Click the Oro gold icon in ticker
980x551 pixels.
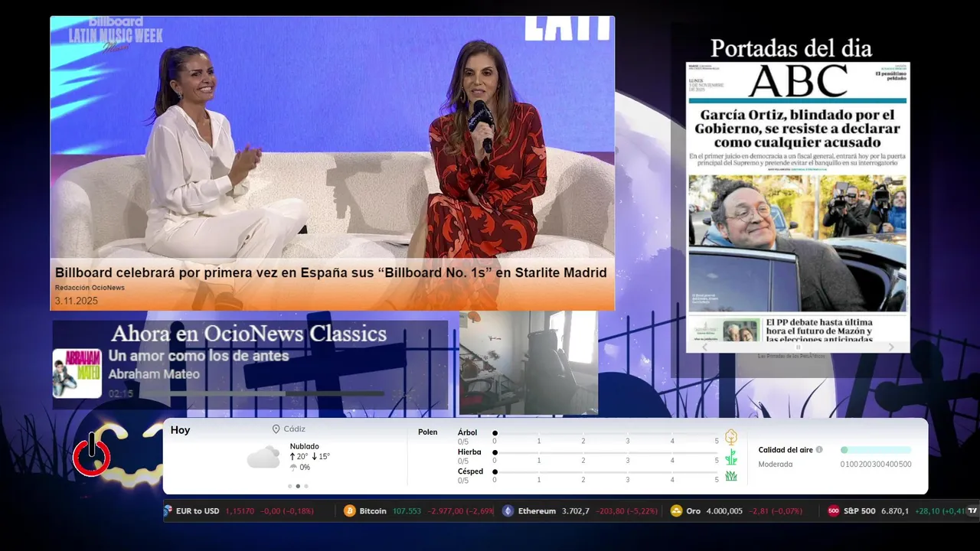click(676, 510)
